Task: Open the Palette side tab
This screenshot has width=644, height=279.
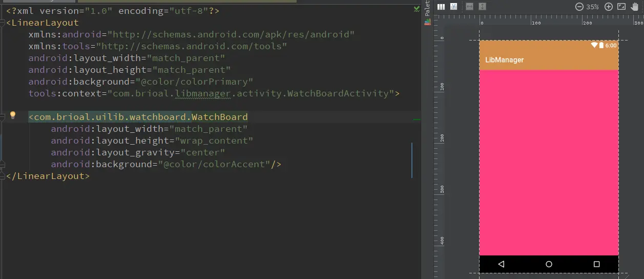Action: click(427, 9)
